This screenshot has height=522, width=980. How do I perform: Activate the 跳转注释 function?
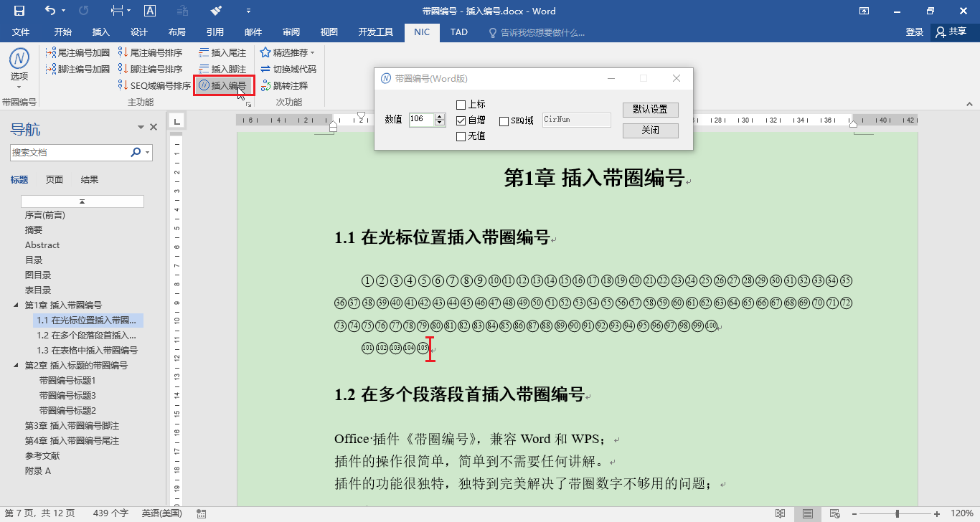286,85
